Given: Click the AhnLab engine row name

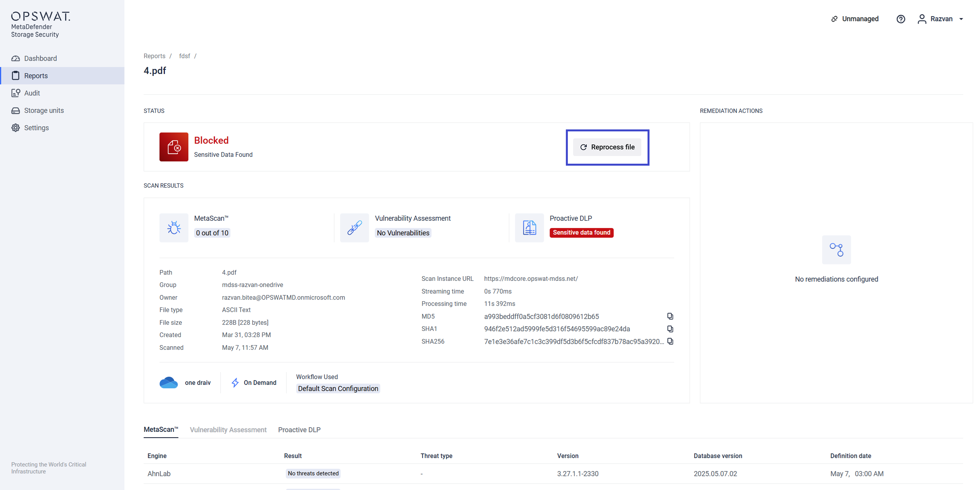Looking at the screenshot, I should point(159,474).
